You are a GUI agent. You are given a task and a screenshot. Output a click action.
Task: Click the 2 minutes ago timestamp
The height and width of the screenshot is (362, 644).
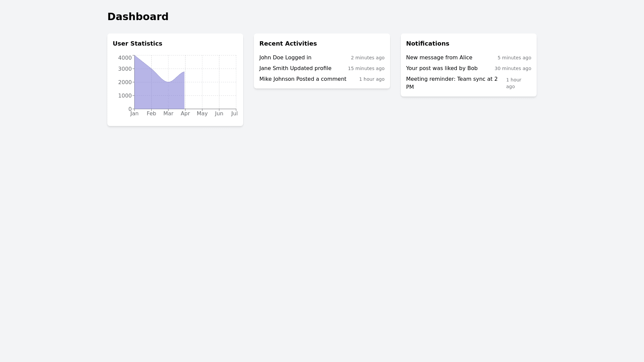pyautogui.click(x=367, y=58)
